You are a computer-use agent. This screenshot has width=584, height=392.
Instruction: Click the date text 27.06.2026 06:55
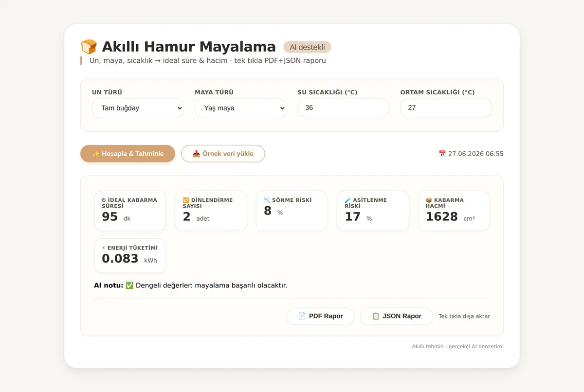(x=476, y=154)
